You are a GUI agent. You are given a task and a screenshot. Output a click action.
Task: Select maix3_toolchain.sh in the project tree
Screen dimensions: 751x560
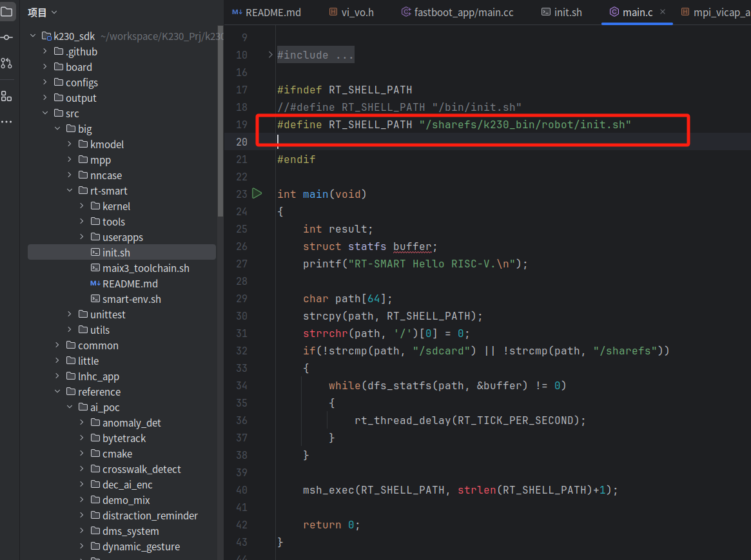[146, 268]
